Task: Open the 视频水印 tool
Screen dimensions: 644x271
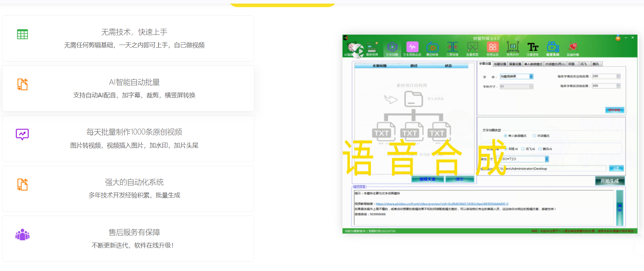Action: pyautogui.click(x=513, y=49)
